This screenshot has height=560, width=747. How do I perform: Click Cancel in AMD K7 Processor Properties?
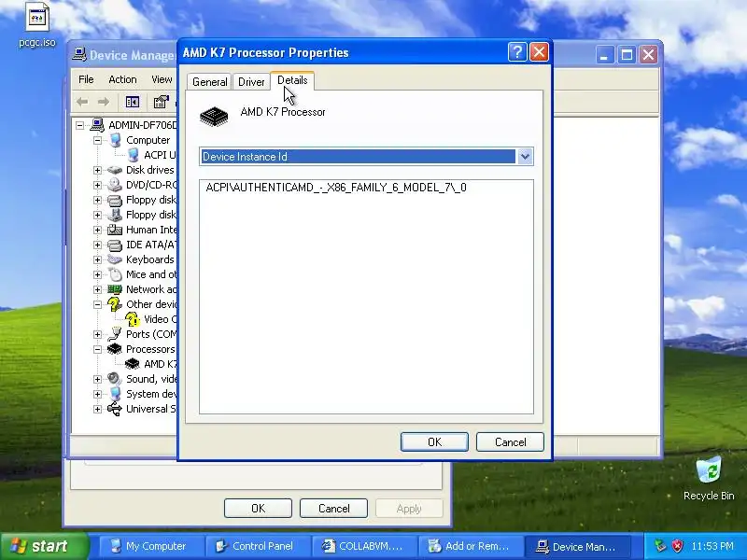510,441
